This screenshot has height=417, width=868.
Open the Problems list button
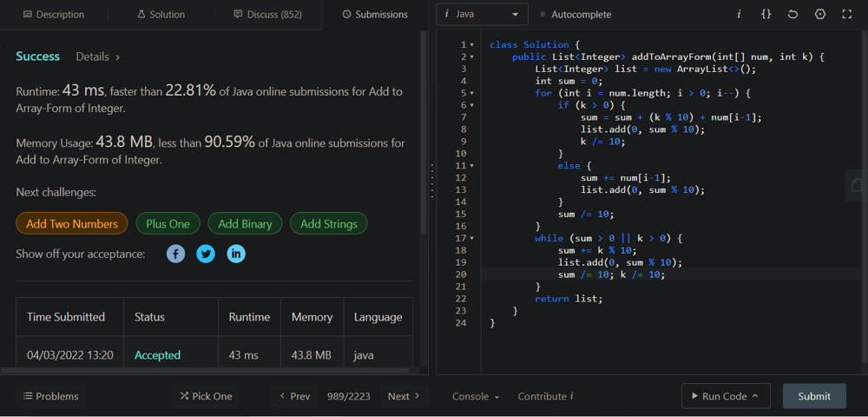coord(51,396)
